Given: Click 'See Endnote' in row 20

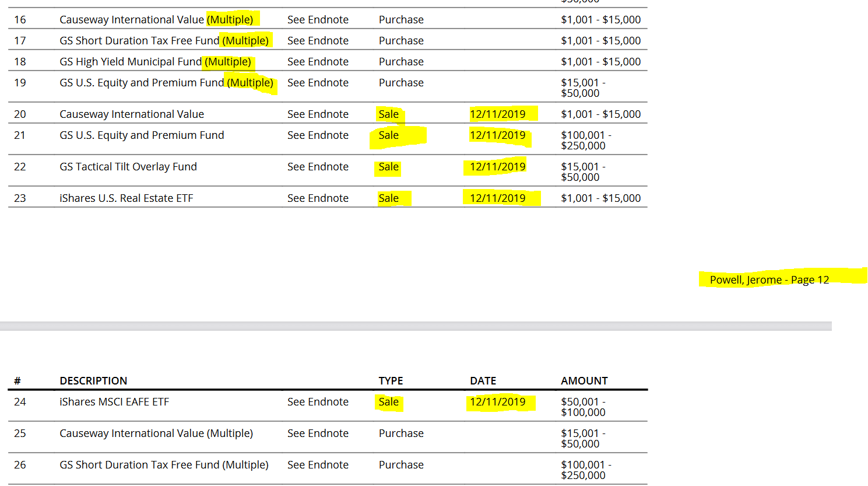Looking at the screenshot, I should pos(318,114).
